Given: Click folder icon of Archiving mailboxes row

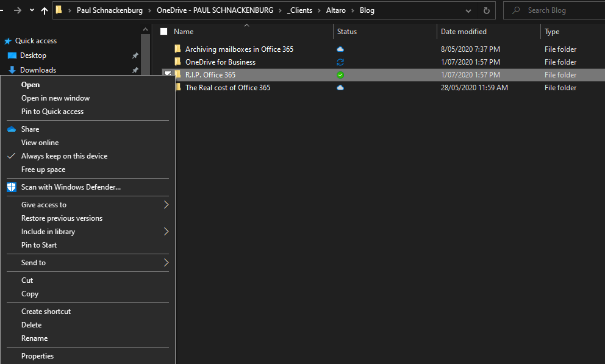Looking at the screenshot, I should 177,49.
